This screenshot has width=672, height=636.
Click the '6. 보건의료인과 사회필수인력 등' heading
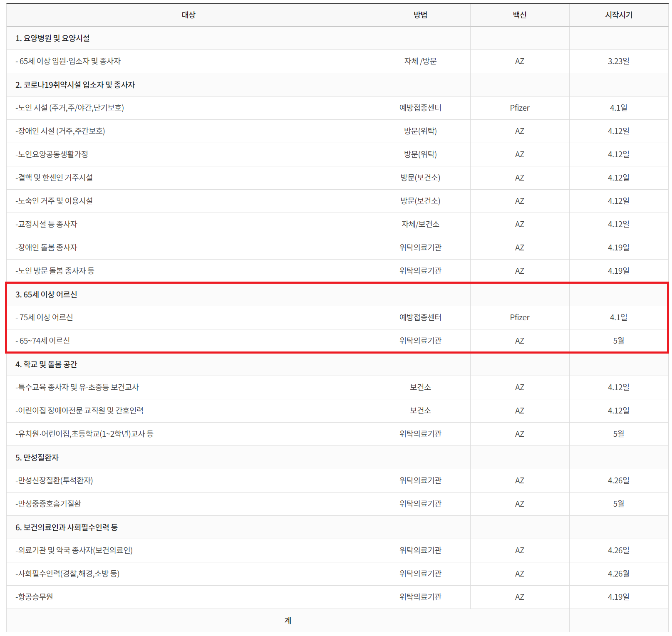pyautogui.click(x=67, y=527)
